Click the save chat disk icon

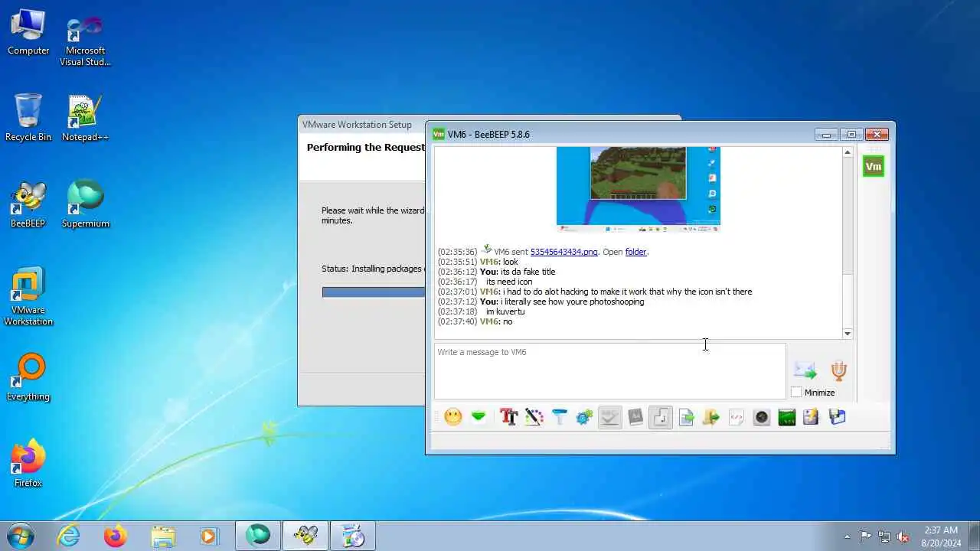(x=812, y=417)
